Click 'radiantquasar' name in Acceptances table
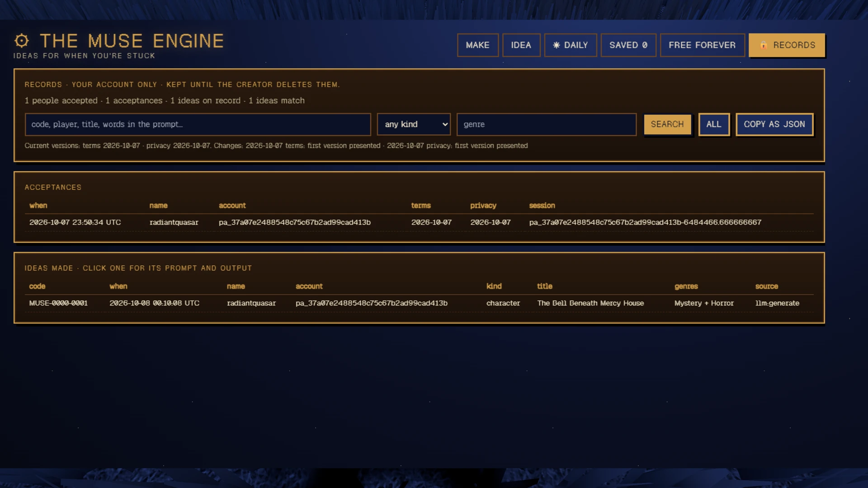868x488 pixels. 174,222
